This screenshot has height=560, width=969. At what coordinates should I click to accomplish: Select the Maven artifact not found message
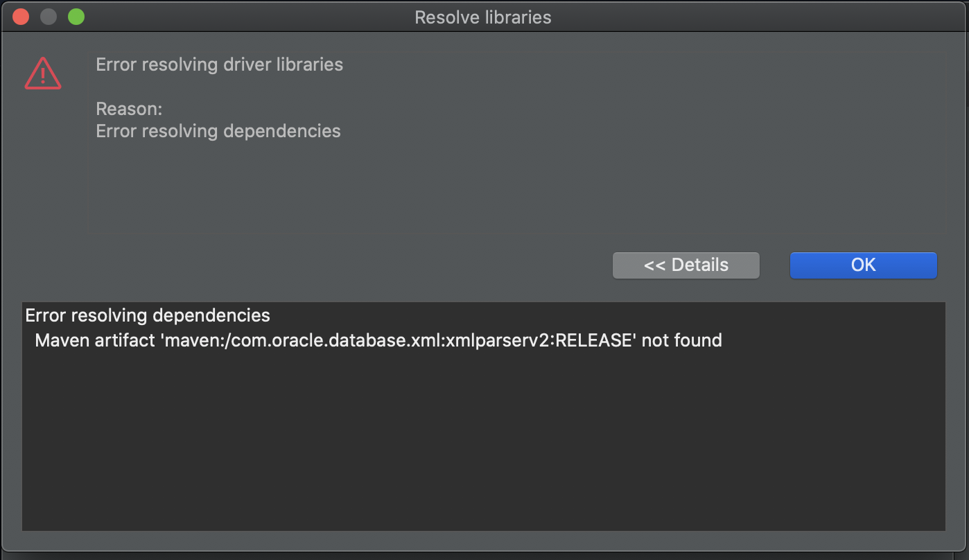coord(376,340)
